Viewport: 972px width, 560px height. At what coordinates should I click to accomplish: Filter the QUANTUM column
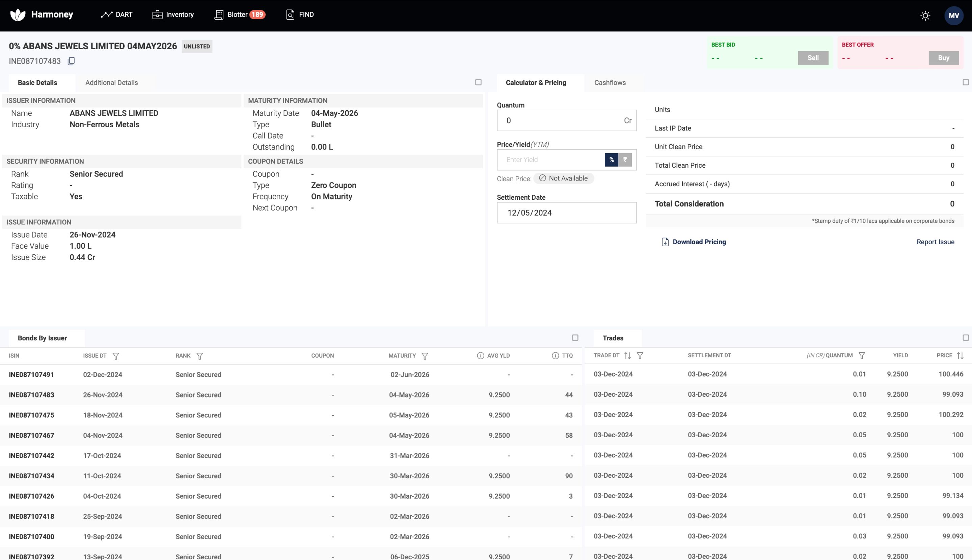click(x=862, y=356)
